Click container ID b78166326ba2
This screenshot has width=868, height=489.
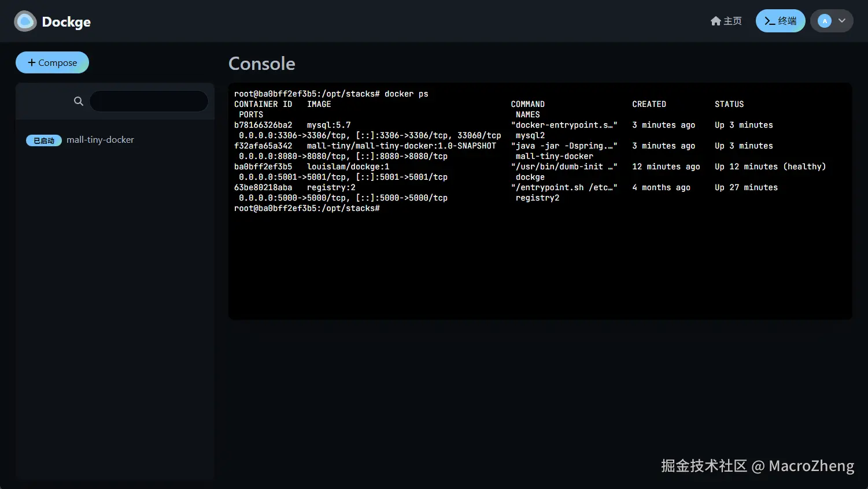pos(263,125)
